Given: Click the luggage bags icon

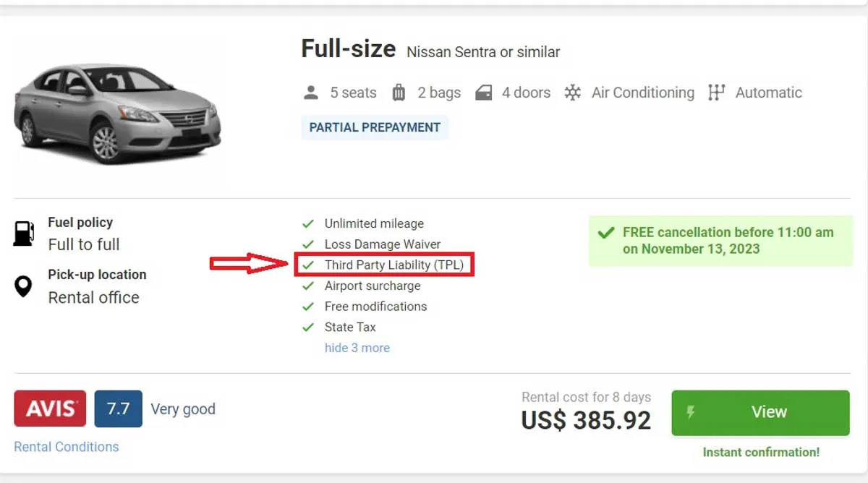Looking at the screenshot, I should (399, 93).
